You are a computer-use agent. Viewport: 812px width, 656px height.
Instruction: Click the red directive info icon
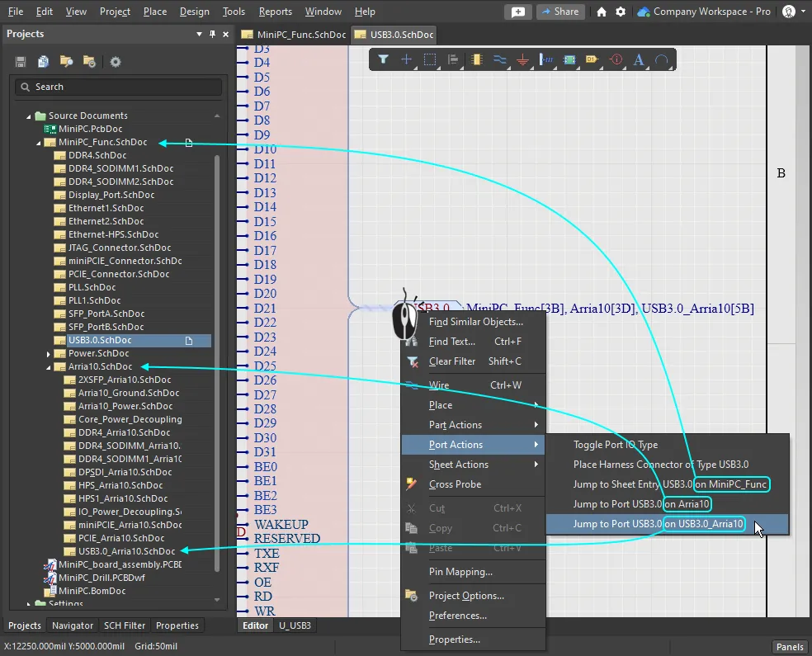tap(616, 59)
